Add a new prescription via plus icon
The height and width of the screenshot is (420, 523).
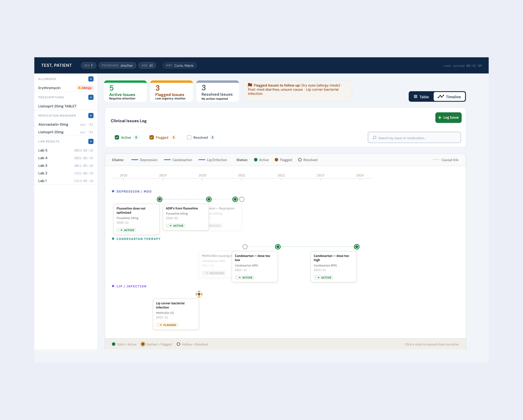pos(91,97)
